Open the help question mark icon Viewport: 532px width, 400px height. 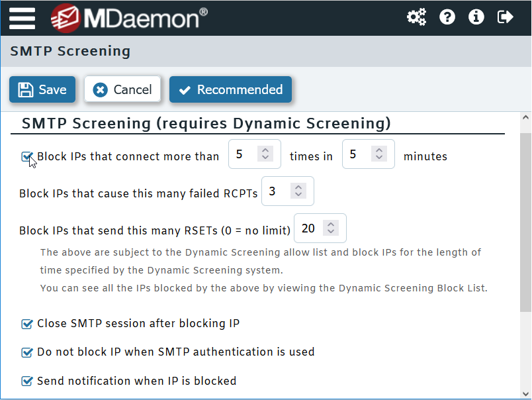[447, 17]
